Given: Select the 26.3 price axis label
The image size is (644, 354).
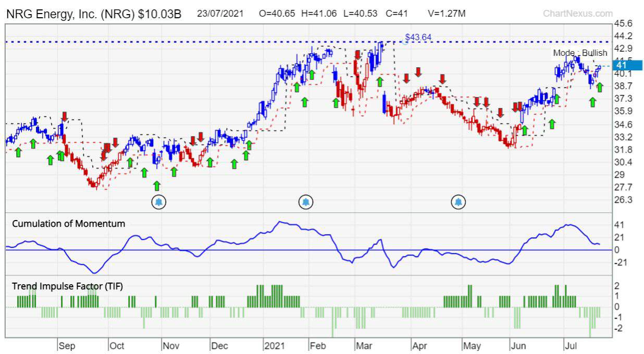Looking at the screenshot, I should [623, 200].
